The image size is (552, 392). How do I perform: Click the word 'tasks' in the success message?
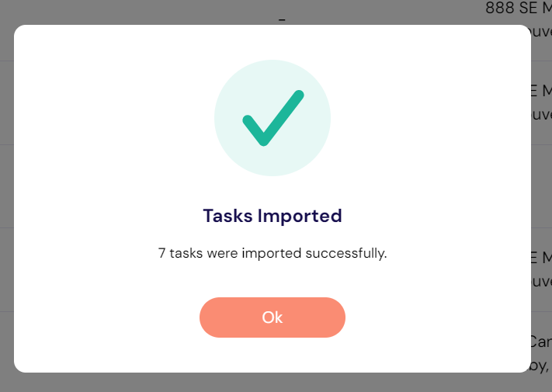186,253
